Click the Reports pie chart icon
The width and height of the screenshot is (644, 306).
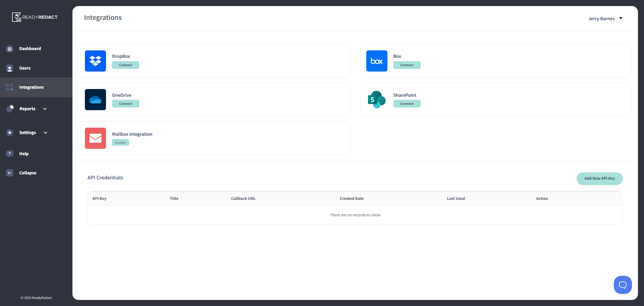(x=10, y=108)
